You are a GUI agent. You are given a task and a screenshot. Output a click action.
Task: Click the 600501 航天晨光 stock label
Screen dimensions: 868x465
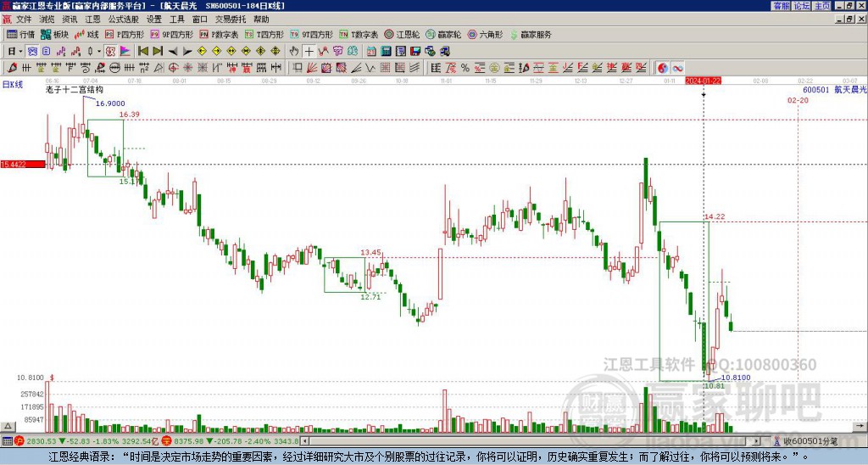pyautogui.click(x=834, y=89)
